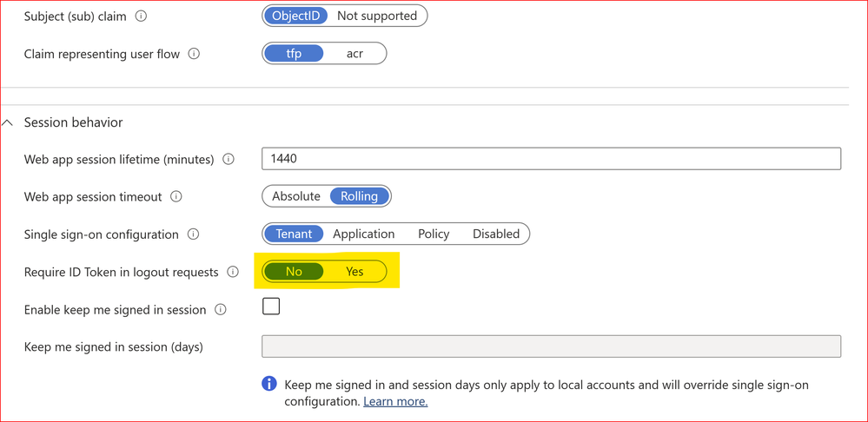Click the blue information icon beside the note
Viewport: 868px width, 422px height.
click(x=270, y=384)
